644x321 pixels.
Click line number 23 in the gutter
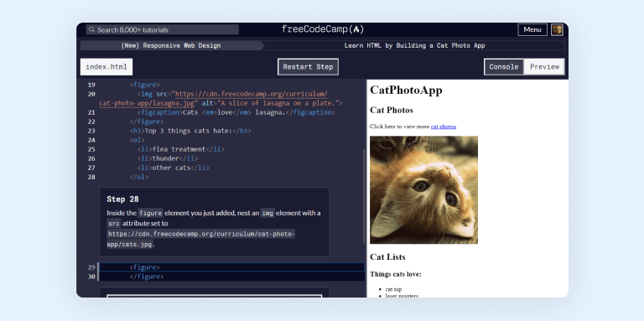91,131
